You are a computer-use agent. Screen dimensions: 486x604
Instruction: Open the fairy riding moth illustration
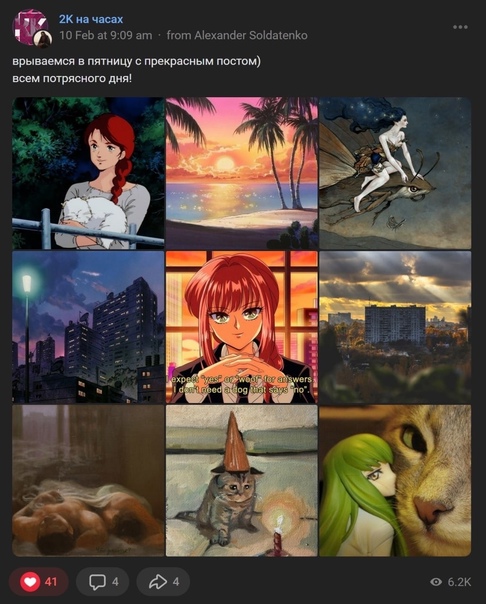pyautogui.click(x=395, y=173)
